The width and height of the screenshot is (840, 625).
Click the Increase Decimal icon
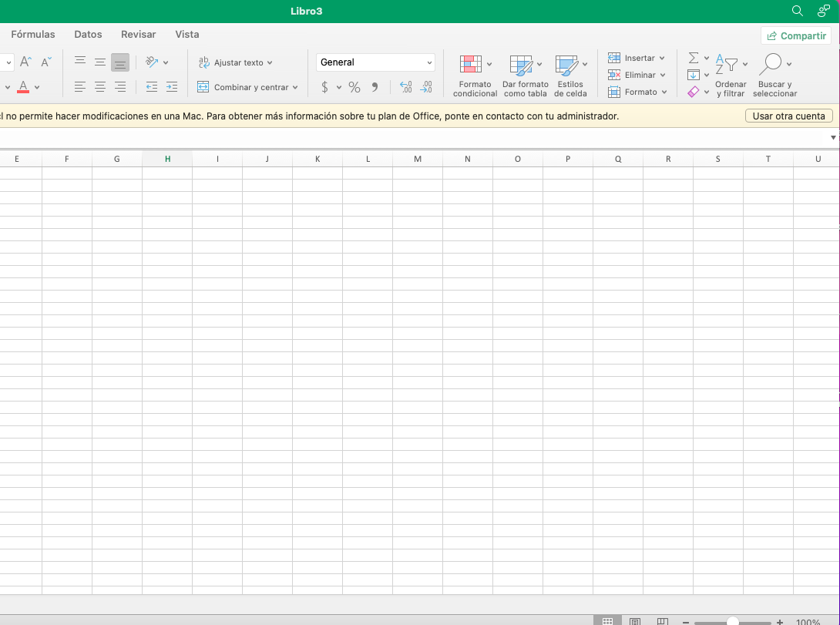[x=406, y=87]
